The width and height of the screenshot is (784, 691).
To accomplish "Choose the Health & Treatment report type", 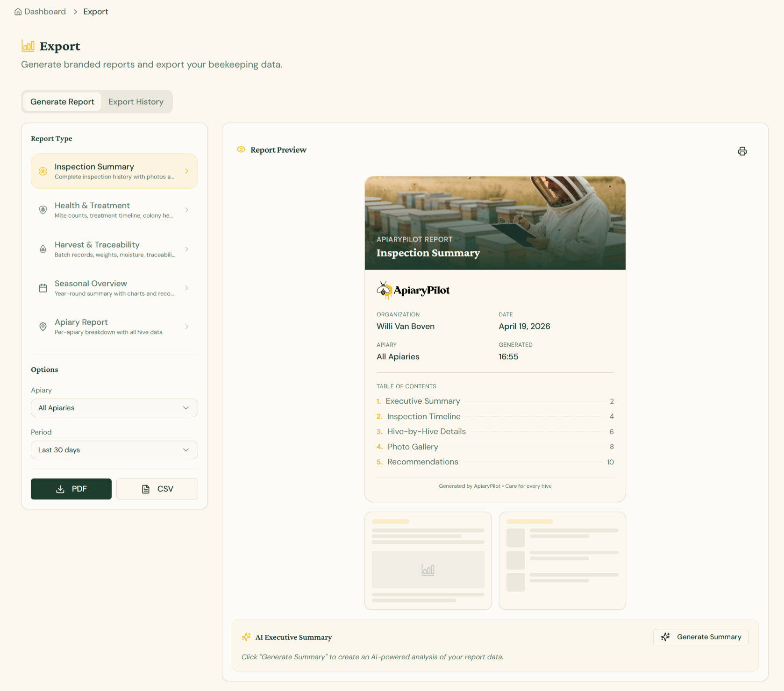I will pyautogui.click(x=114, y=210).
